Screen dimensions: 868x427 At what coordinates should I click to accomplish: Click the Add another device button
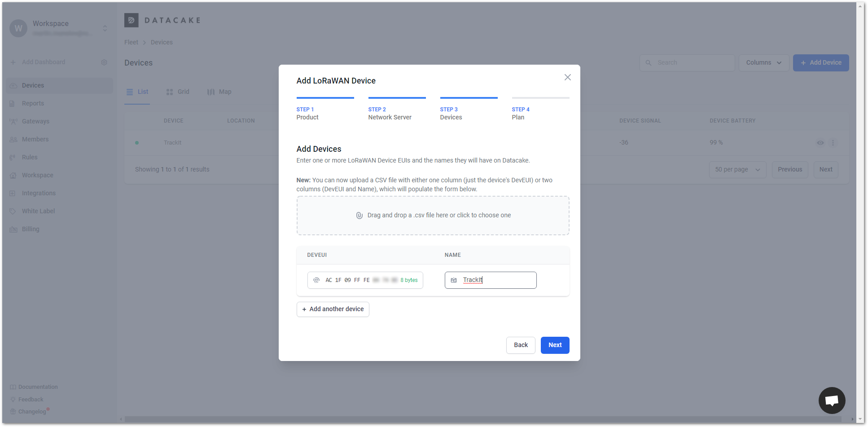(333, 309)
